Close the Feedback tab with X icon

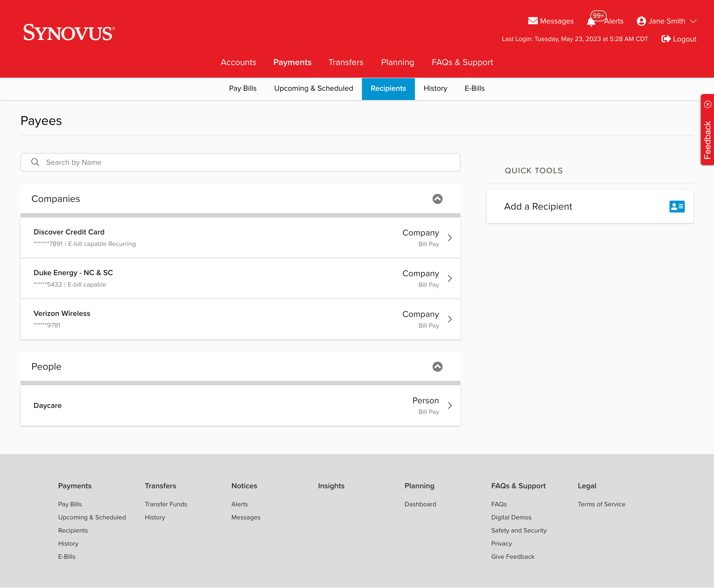707,104
